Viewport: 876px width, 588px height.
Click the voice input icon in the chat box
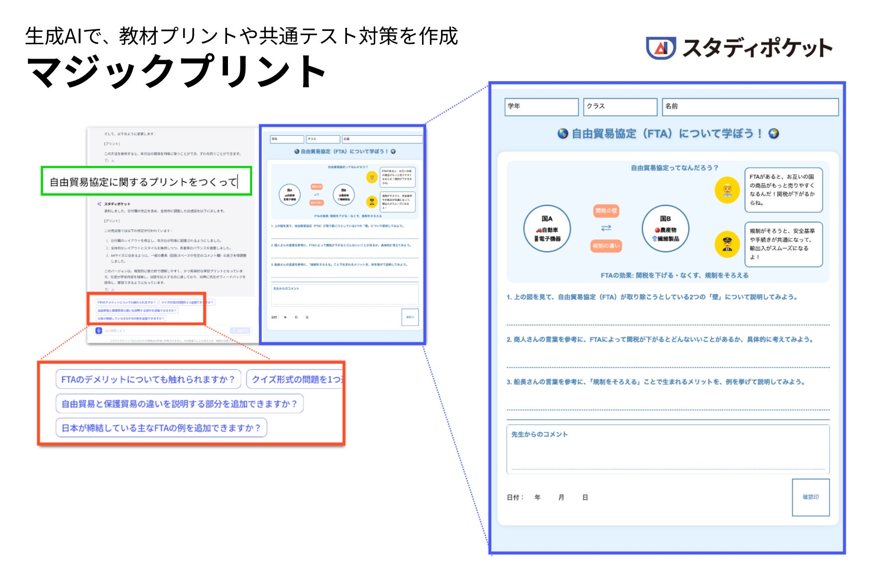tap(98, 331)
